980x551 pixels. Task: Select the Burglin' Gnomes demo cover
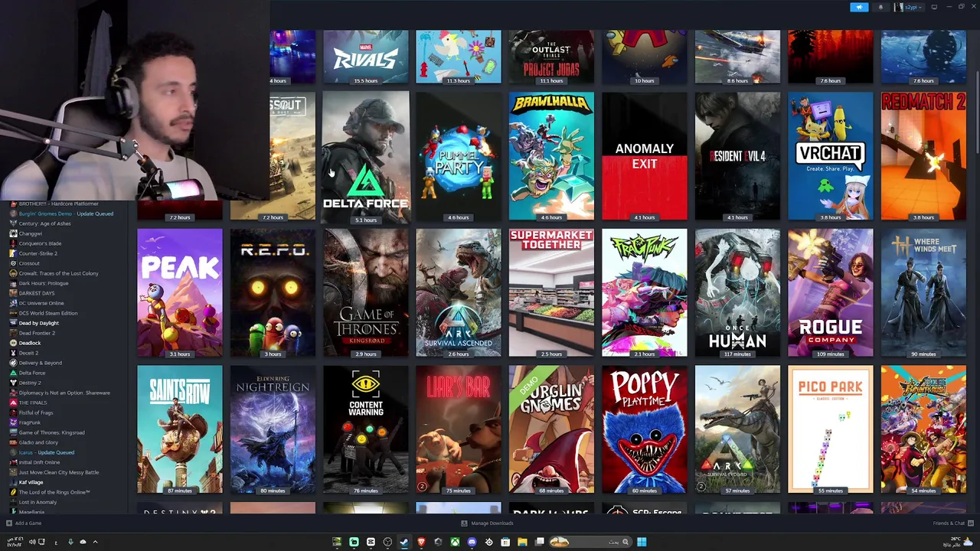(x=551, y=429)
